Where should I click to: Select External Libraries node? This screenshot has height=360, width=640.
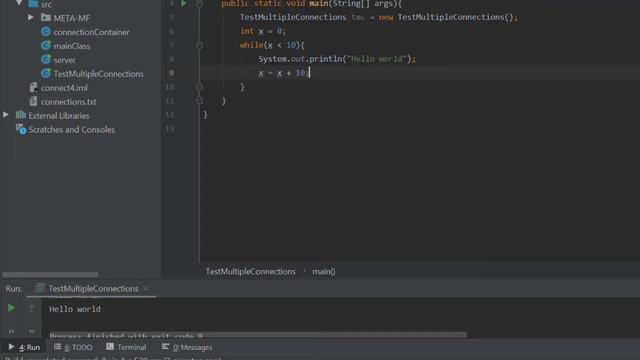click(59, 116)
